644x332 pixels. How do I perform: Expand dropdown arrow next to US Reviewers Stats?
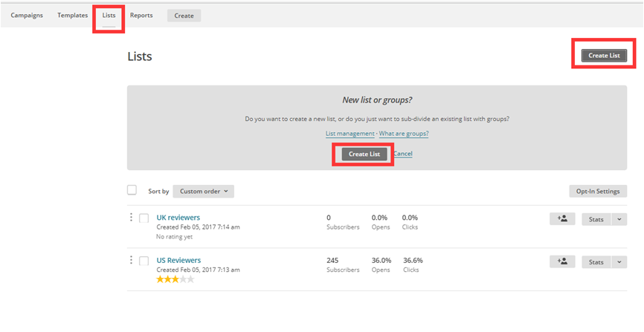(619, 261)
